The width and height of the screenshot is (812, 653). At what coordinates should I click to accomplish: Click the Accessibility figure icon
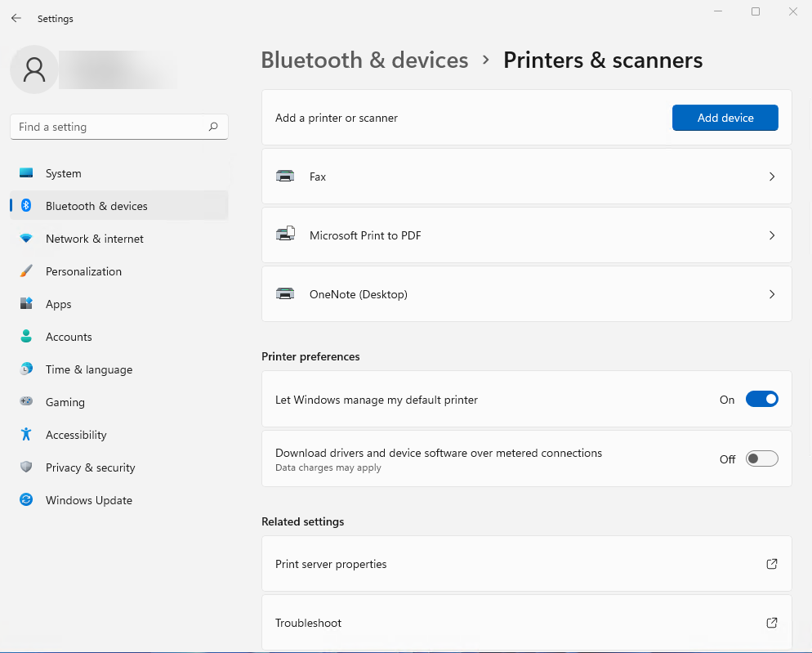(26, 434)
